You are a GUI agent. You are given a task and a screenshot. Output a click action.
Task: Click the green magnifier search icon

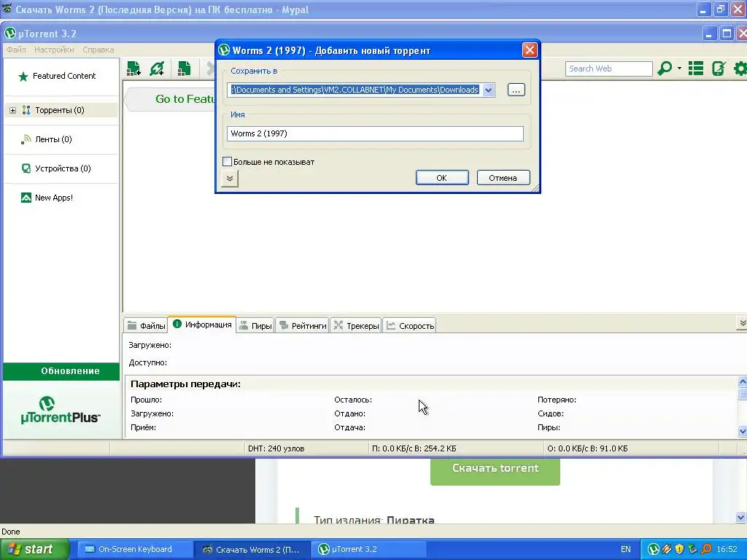click(664, 69)
